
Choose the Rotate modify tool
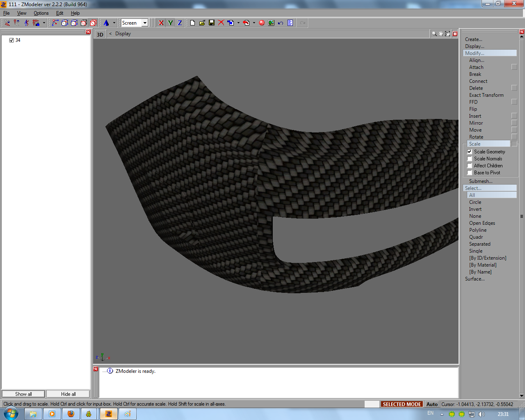click(476, 137)
